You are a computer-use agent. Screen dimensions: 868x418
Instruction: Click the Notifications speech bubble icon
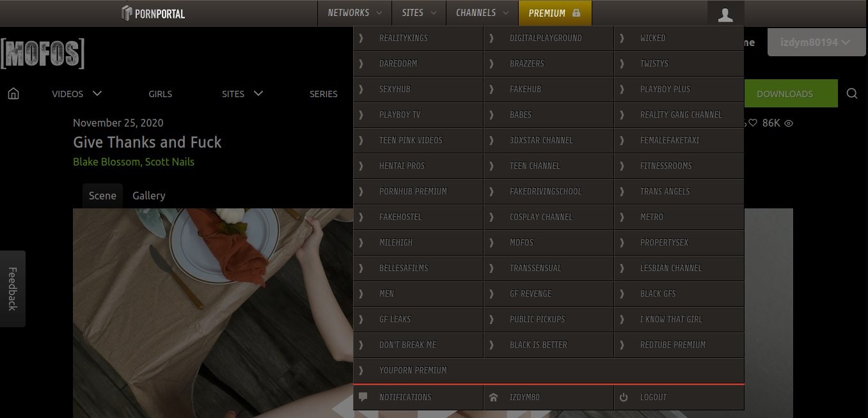tap(363, 397)
